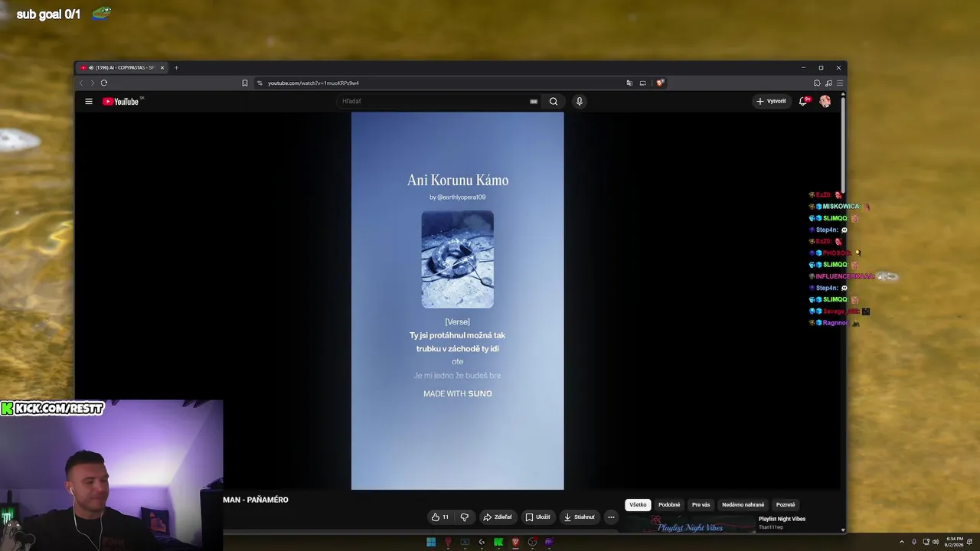
Task: Bookmark this page via address bar icon
Action: pos(245,83)
